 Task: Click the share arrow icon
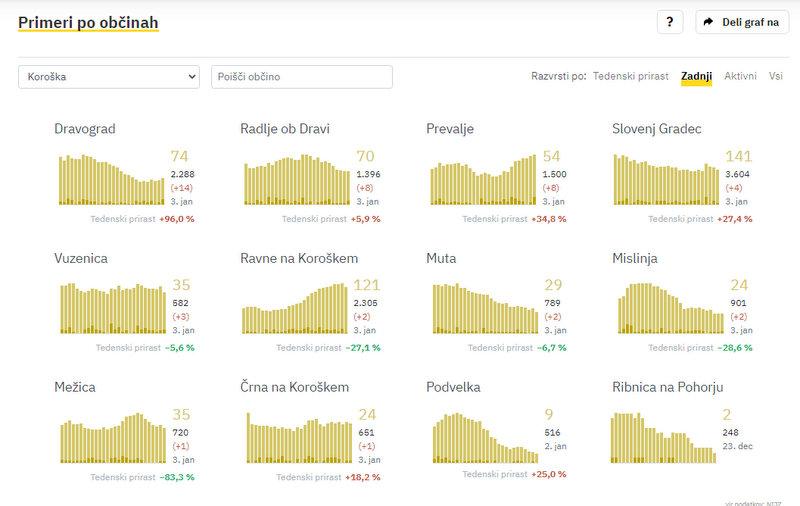coord(708,22)
